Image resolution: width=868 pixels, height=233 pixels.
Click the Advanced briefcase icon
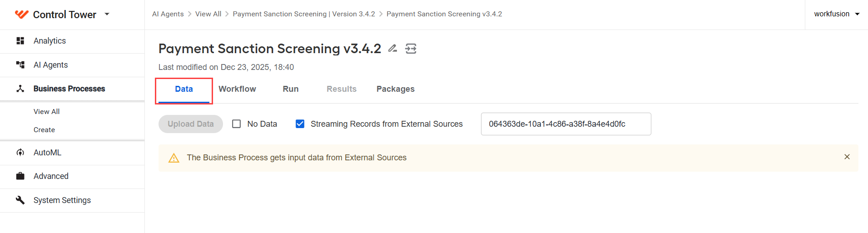20,176
